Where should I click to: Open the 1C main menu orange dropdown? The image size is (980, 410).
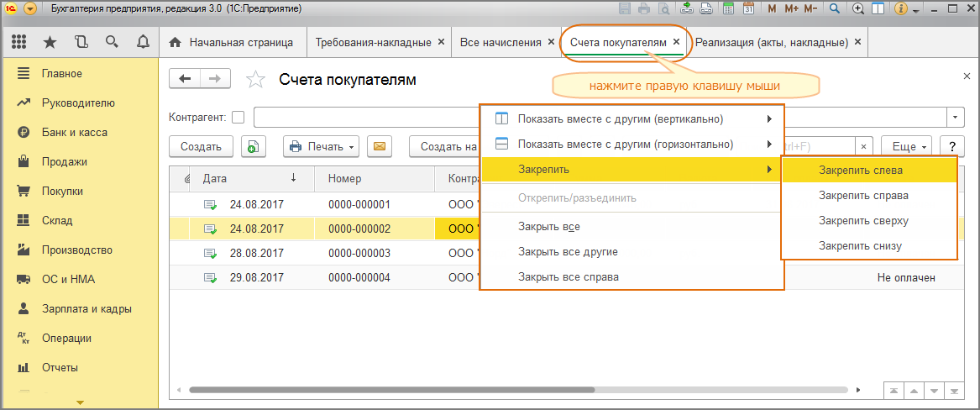tap(30, 9)
